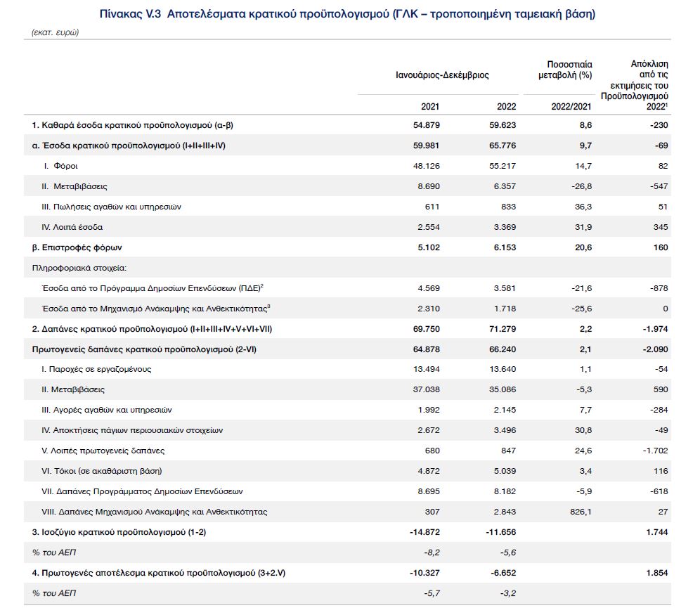Click the 2021 column header

point(429,107)
